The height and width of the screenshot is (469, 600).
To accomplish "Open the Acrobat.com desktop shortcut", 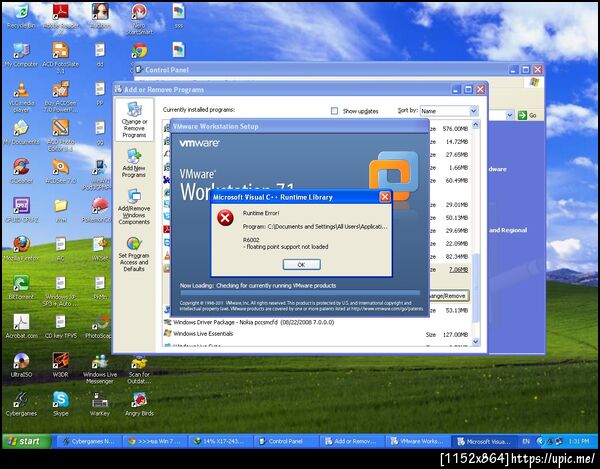I will pyautogui.click(x=21, y=326).
